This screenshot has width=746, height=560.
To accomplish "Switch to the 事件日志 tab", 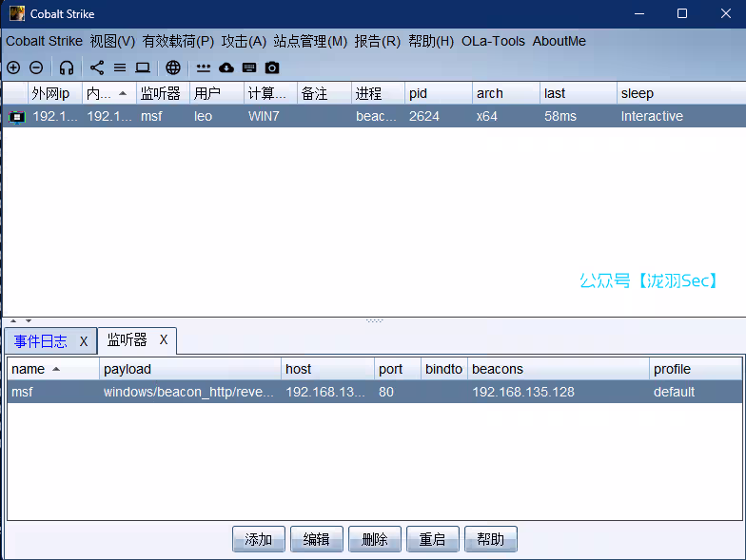I will click(x=40, y=341).
